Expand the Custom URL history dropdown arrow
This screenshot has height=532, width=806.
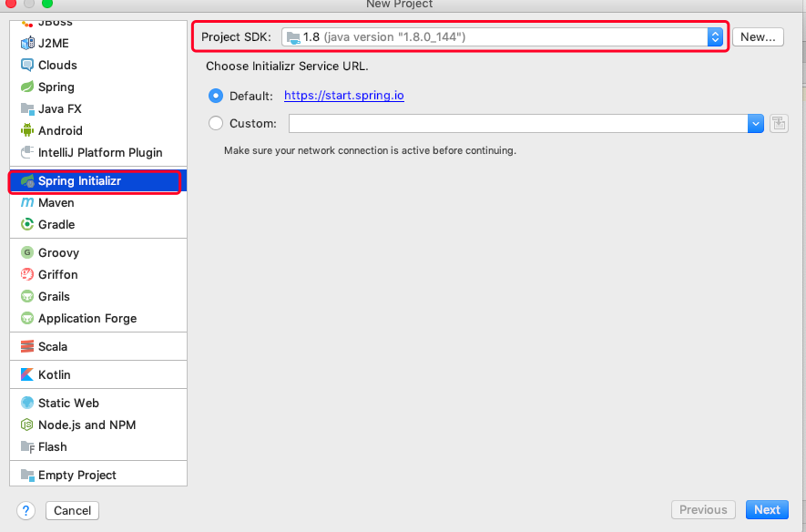point(755,124)
